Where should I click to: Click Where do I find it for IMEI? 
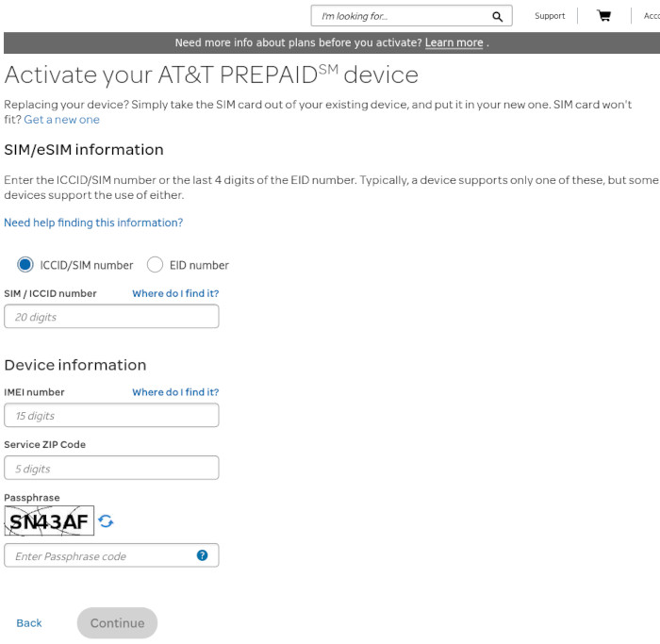tap(175, 392)
